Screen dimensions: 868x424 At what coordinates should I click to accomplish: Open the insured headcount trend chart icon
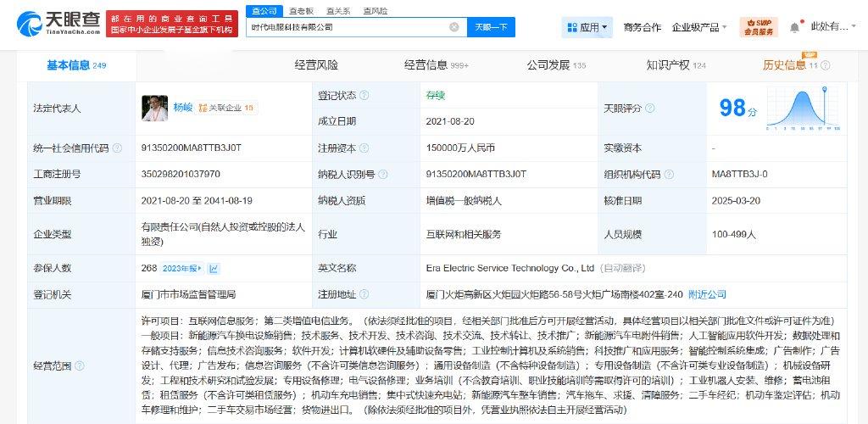(x=214, y=269)
